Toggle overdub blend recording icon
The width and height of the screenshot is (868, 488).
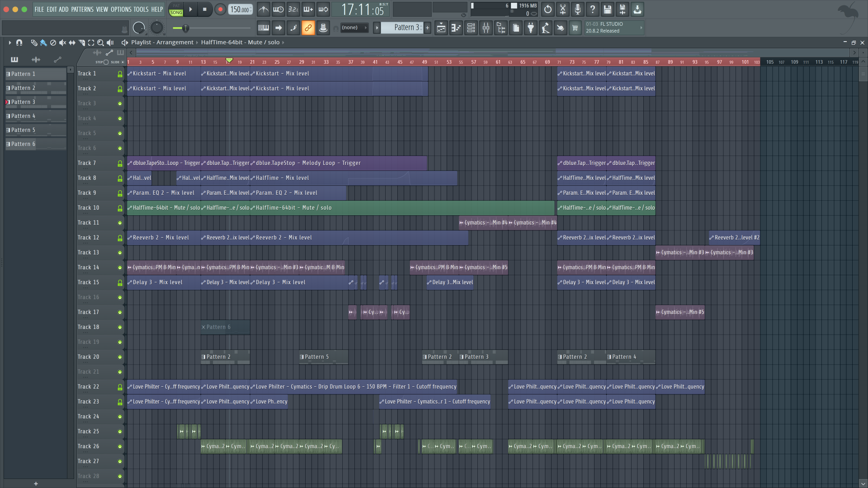point(308,9)
